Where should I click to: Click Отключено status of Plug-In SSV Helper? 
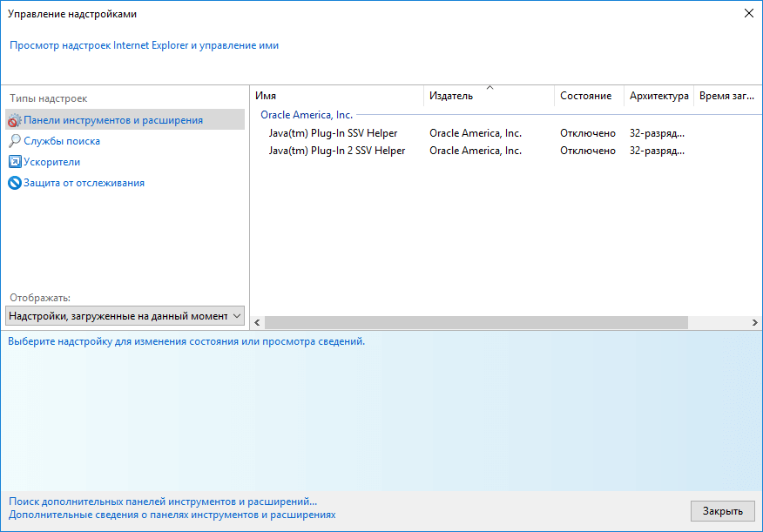[x=587, y=133]
